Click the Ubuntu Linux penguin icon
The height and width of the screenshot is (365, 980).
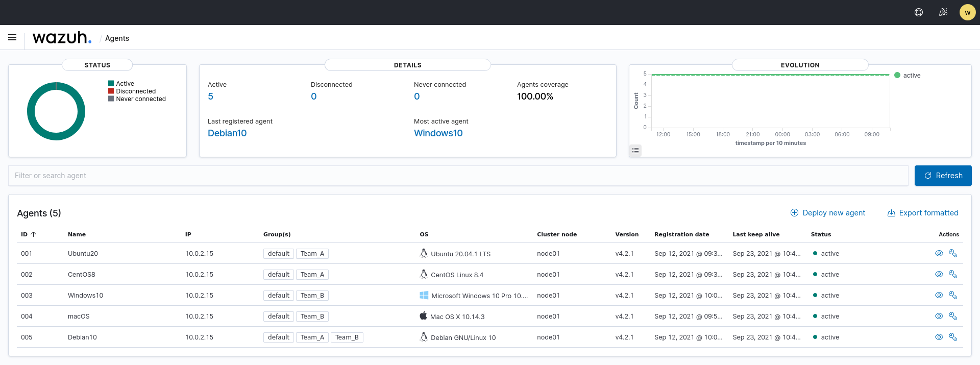click(424, 253)
